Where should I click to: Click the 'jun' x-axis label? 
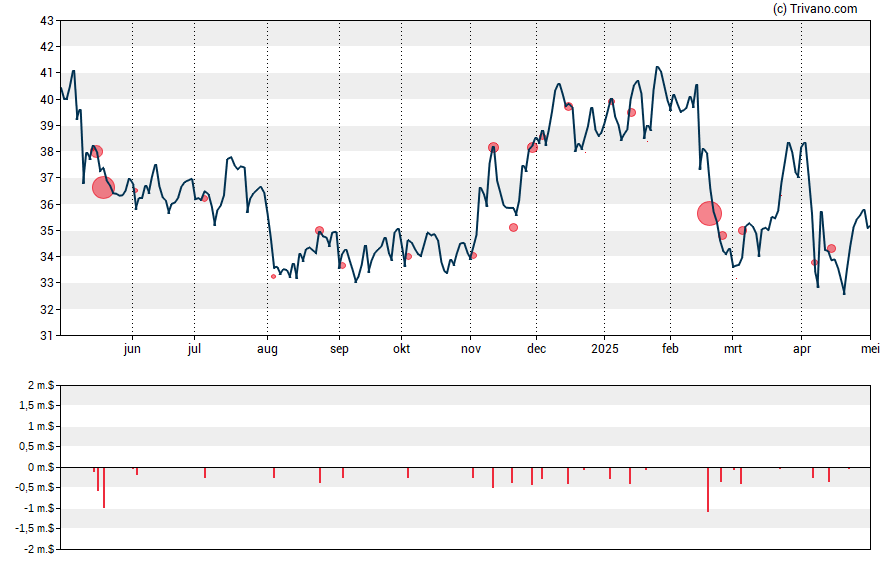[x=132, y=349]
